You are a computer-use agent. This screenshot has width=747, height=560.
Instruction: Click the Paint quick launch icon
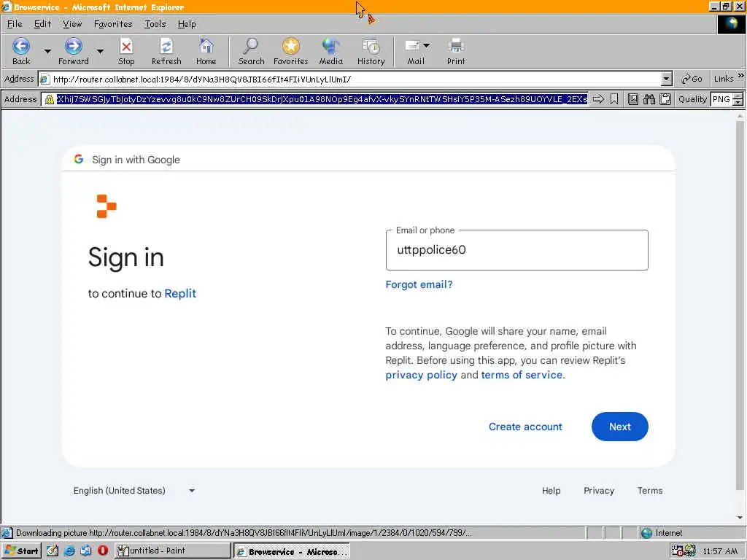point(53,551)
